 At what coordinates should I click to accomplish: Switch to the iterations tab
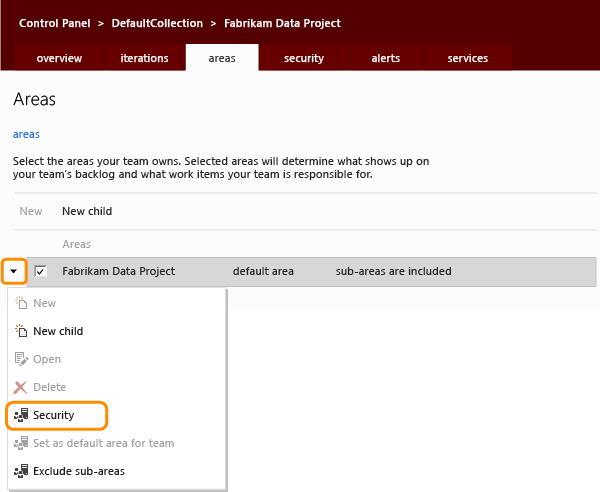[145, 58]
